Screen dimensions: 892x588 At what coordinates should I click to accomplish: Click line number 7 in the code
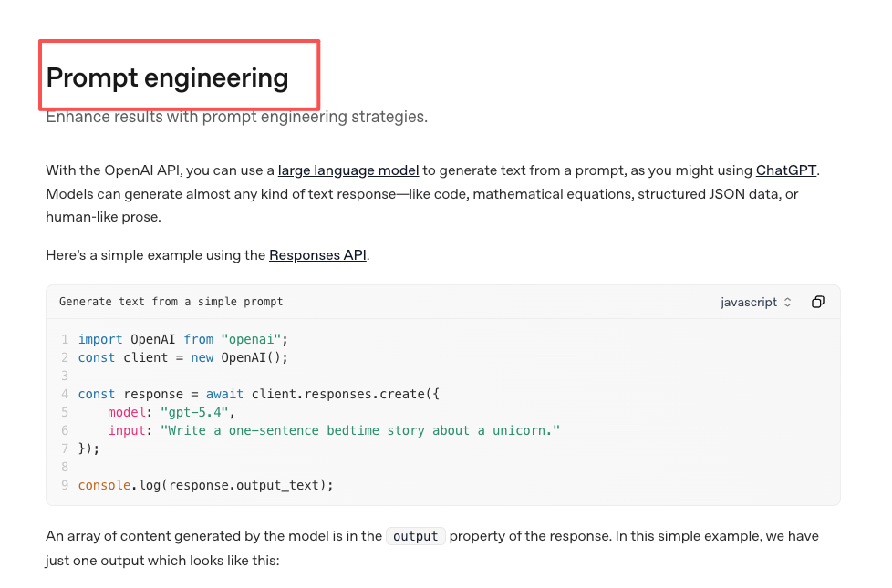pyautogui.click(x=65, y=449)
